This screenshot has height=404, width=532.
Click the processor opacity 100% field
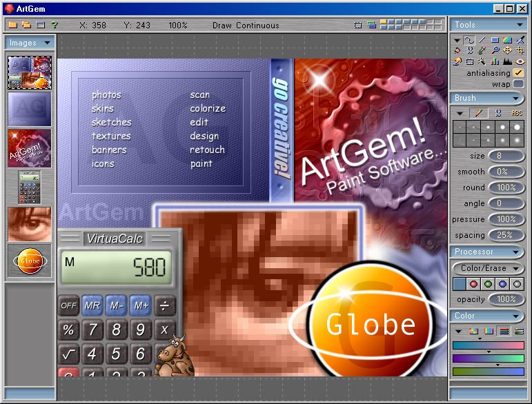[506, 299]
